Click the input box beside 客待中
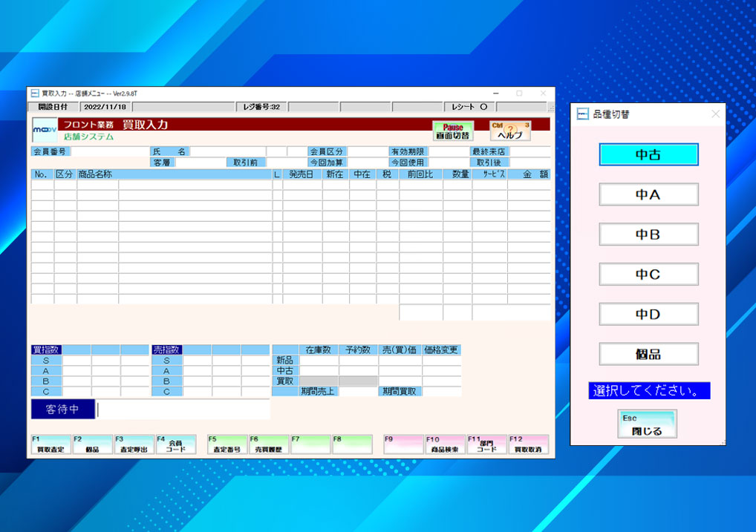756x532 pixels. [x=183, y=410]
